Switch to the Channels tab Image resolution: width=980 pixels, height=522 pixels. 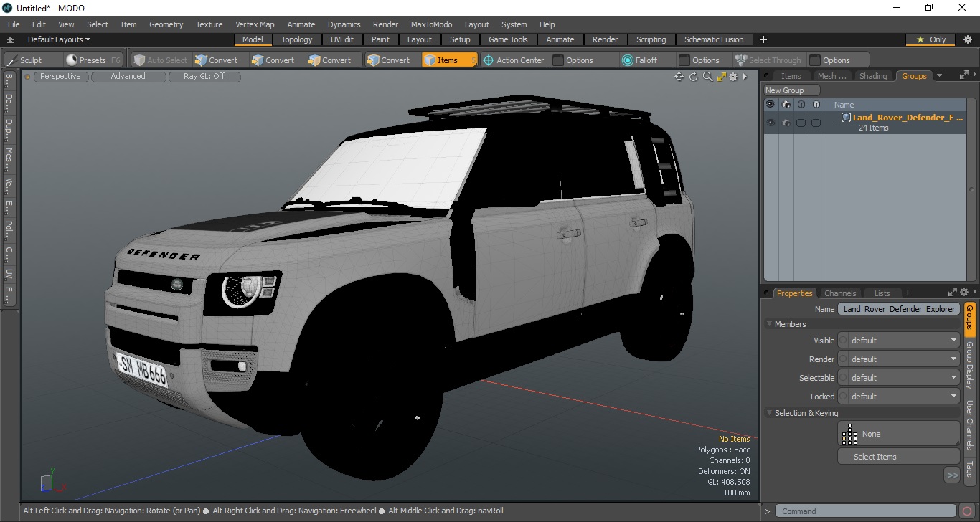(x=840, y=293)
